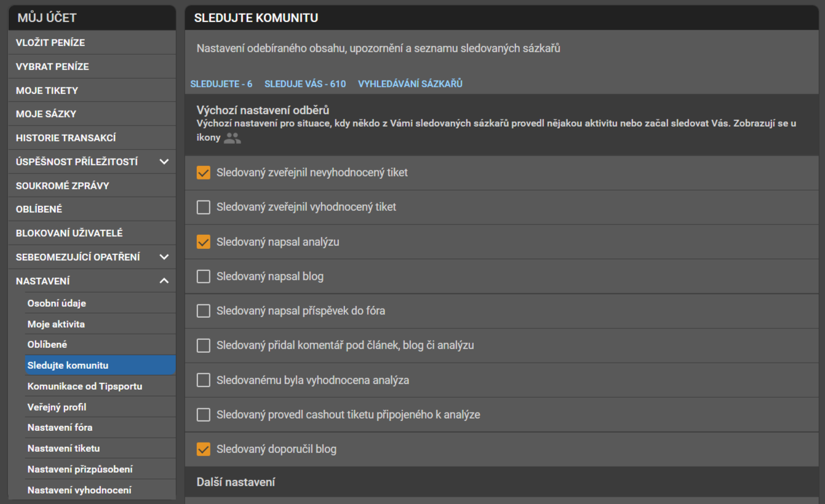This screenshot has height=504, width=825.
Task: Open 'Vyhledávání sázkařů' link
Action: point(410,84)
